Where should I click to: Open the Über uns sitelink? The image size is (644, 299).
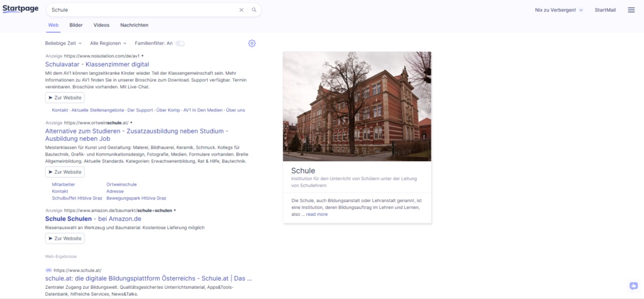[235, 110]
